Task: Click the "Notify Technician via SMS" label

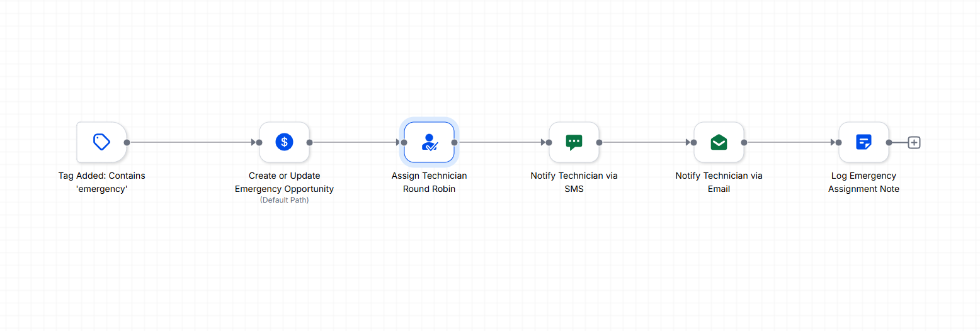Action: point(574,182)
